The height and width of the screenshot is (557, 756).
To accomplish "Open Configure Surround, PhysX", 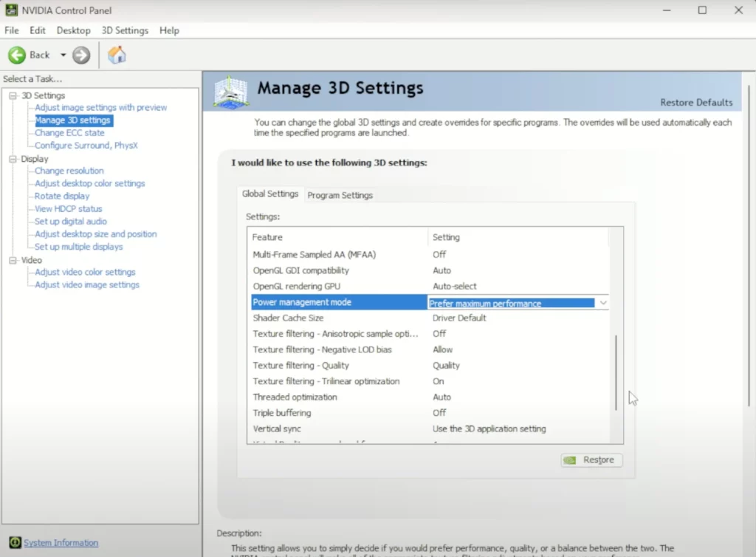I will coord(86,145).
